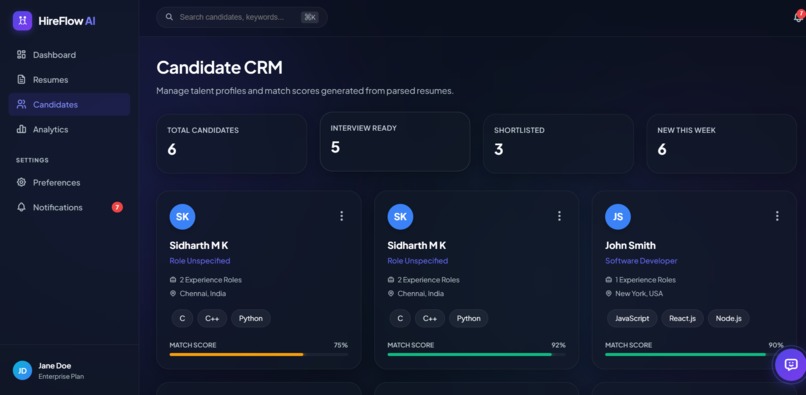Viewport: 806px width, 395px height.
Task: Select the Node.js skill tag
Action: pos(728,318)
